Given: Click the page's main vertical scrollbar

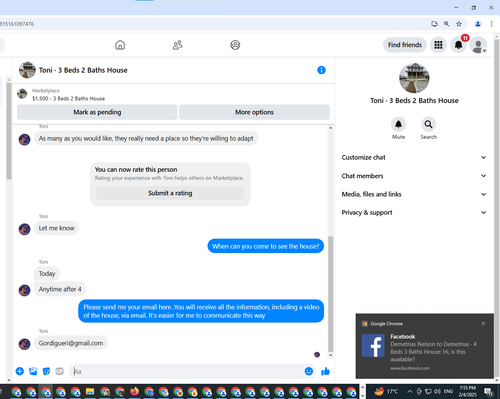Looking at the screenshot, I should click(497, 207).
